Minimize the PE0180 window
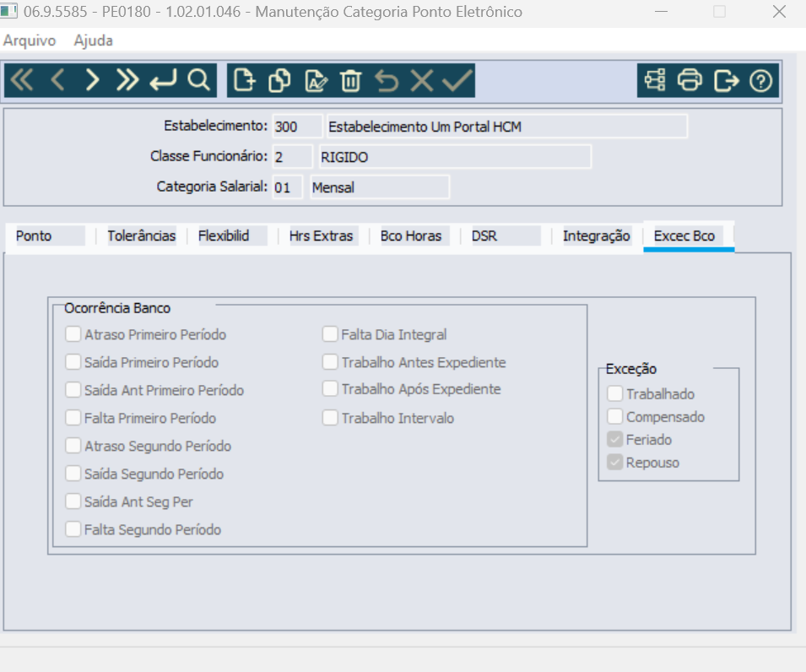 click(x=661, y=11)
